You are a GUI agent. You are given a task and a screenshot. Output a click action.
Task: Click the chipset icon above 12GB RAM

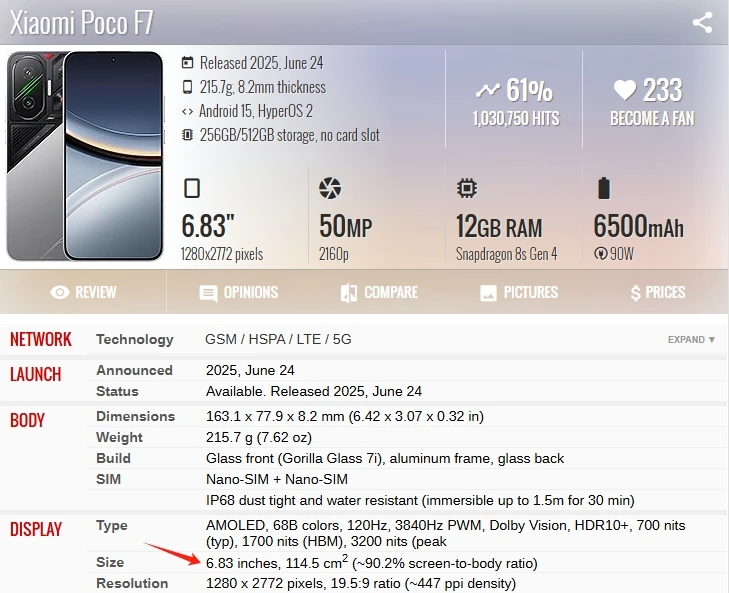tap(466, 188)
